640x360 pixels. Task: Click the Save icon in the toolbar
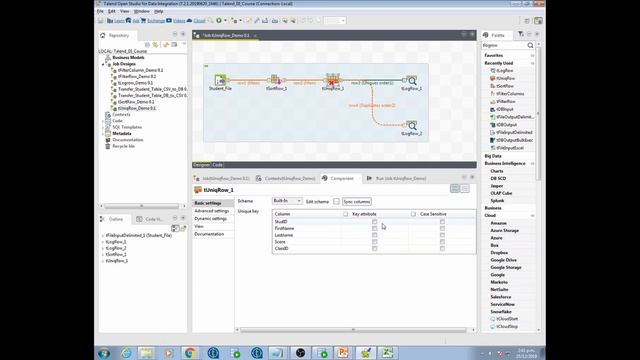click(x=101, y=20)
